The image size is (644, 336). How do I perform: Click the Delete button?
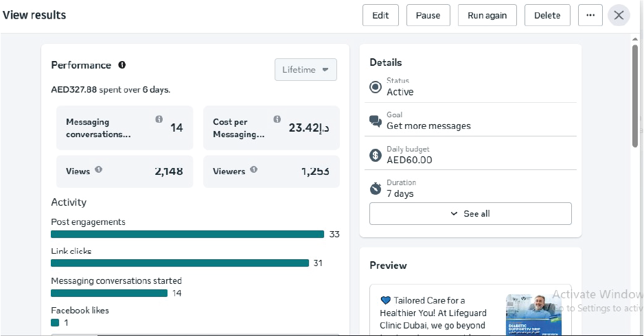(547, 15)
